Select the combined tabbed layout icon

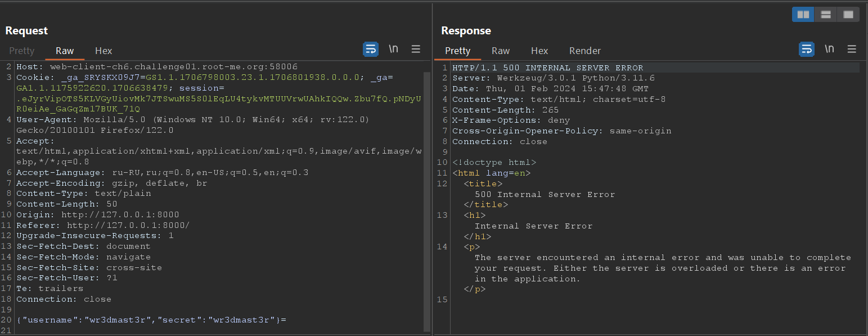point(848,15)
